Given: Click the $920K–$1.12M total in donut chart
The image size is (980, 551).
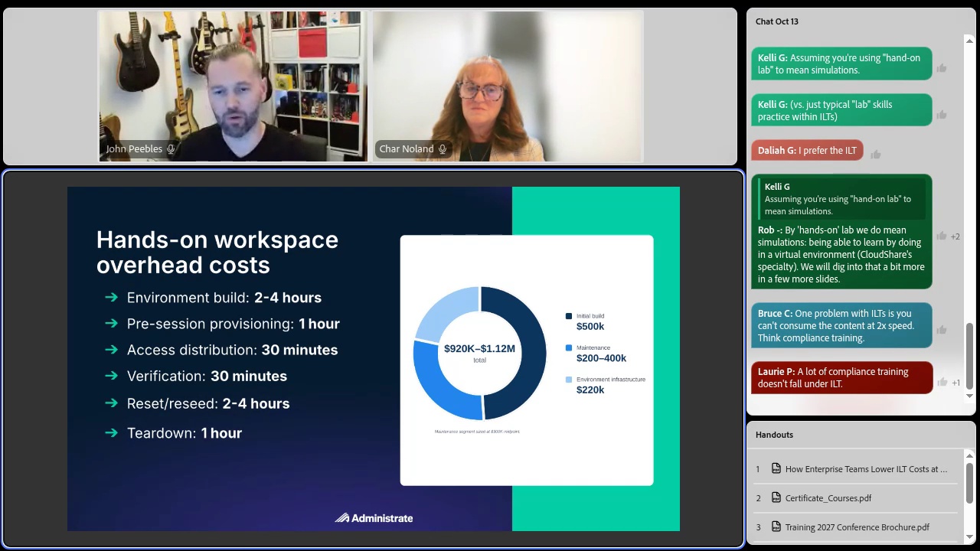Looking at the screenshot, I should [479, 349].
